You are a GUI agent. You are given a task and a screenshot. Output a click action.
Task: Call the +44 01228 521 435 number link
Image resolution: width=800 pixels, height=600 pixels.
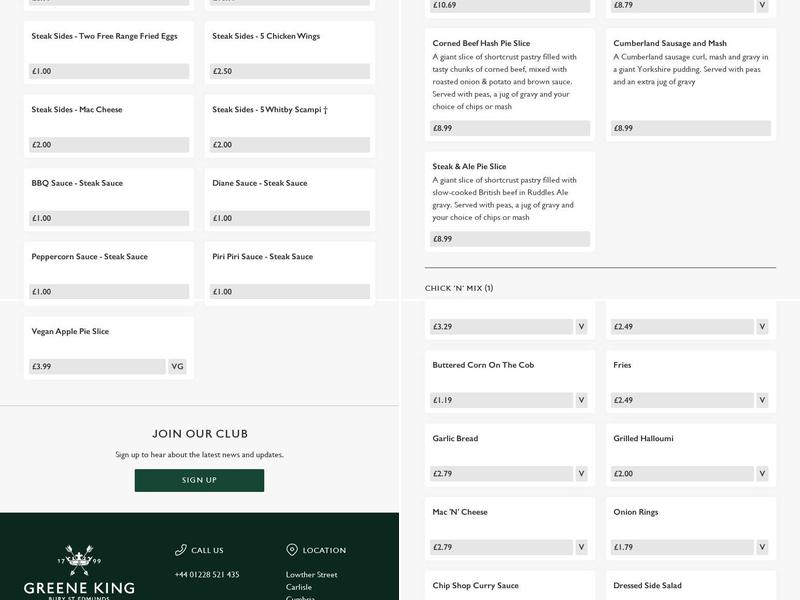coord(207,575)
